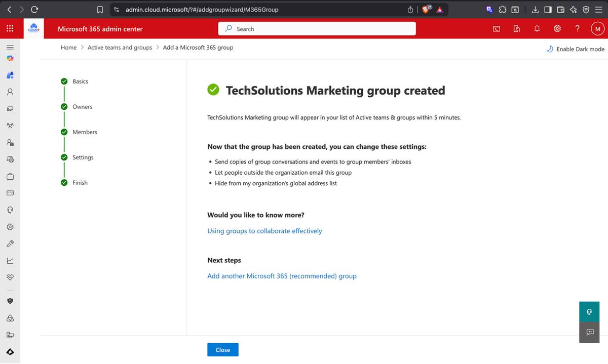Open the browser extensions puzzle icon
Image resolution: width=608 pixels, height=364 pixels.
point(503,10)
